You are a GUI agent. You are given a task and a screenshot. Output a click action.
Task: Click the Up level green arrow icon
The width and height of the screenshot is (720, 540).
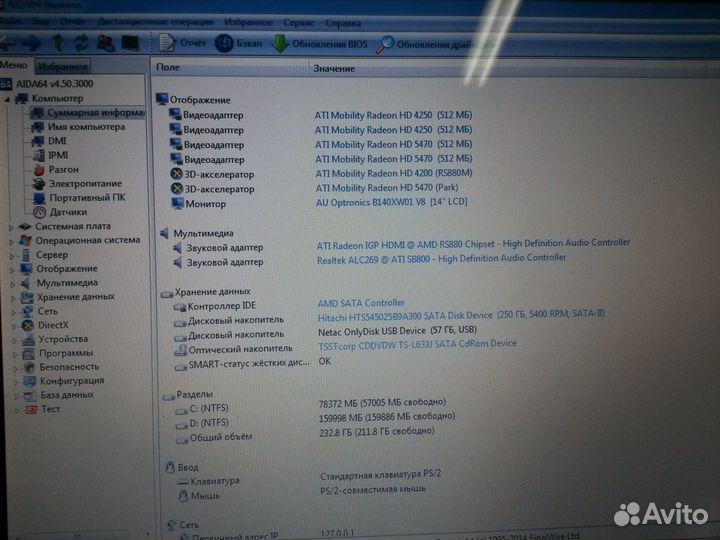[x=58, y=43]
